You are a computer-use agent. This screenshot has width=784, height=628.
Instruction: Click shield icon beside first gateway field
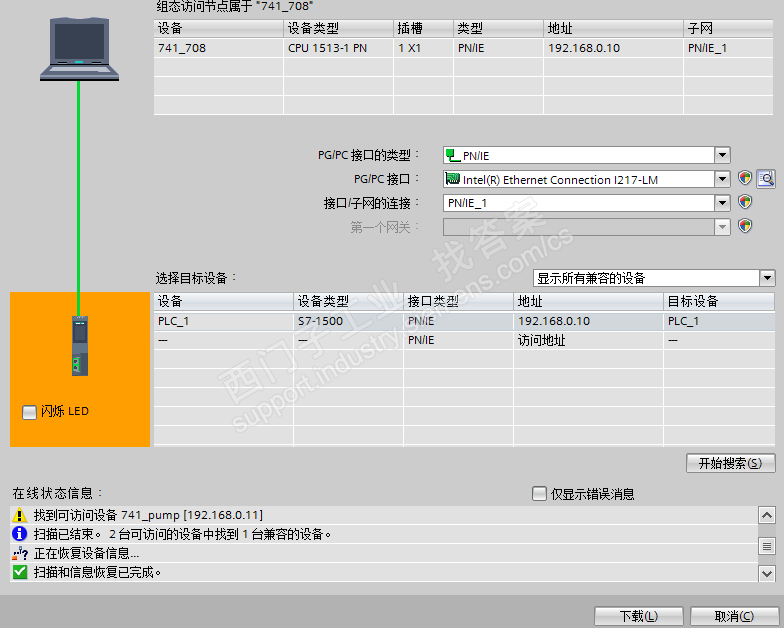point(745,226)
